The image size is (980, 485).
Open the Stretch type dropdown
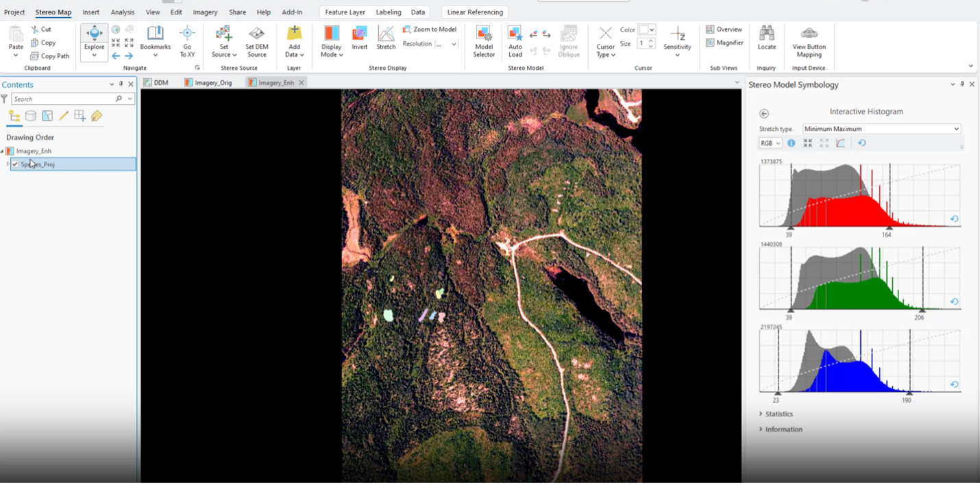[x=881, y=129]
